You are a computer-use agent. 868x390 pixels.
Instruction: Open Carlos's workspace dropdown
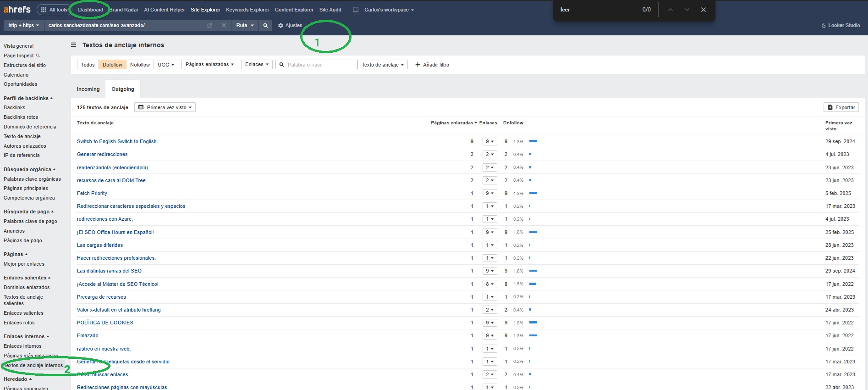(389, 10)
